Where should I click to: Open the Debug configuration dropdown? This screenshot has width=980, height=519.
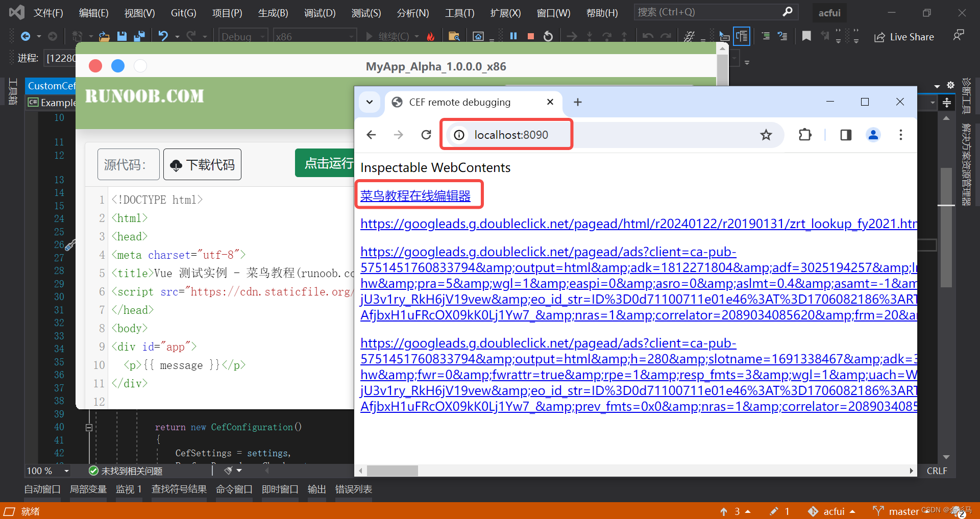(243, 36)
